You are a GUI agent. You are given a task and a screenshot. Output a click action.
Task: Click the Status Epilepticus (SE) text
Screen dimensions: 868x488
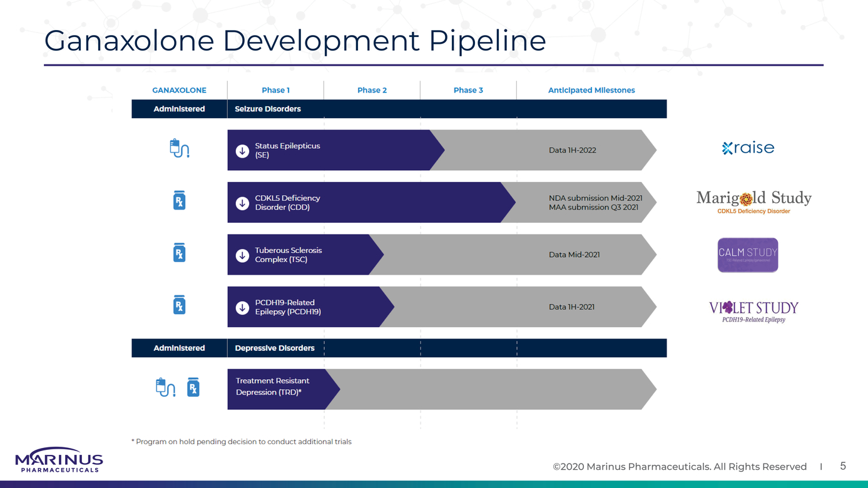(287, 150)
